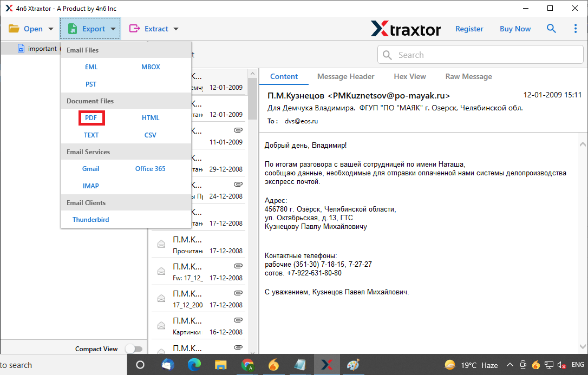The width and height of the screenshot is (588, 375).
Task: Click envelope icon of Прочитан 17-12-2008 email
Action: 161,244
